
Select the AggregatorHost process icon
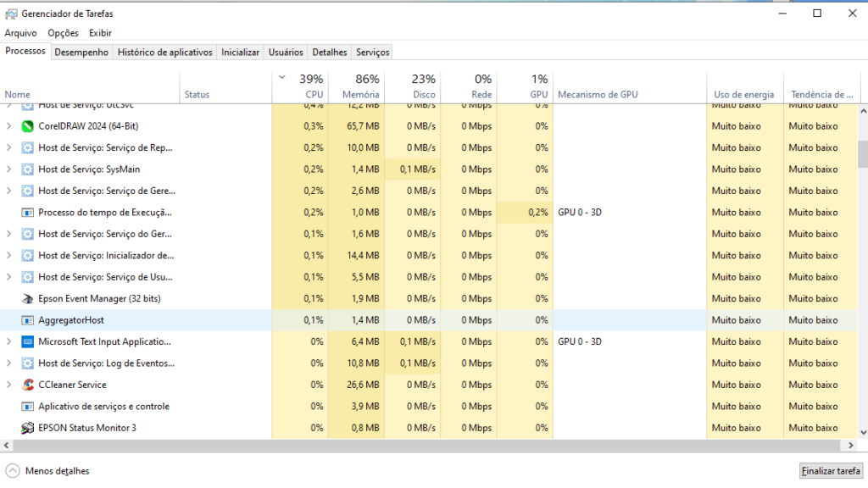27,320
